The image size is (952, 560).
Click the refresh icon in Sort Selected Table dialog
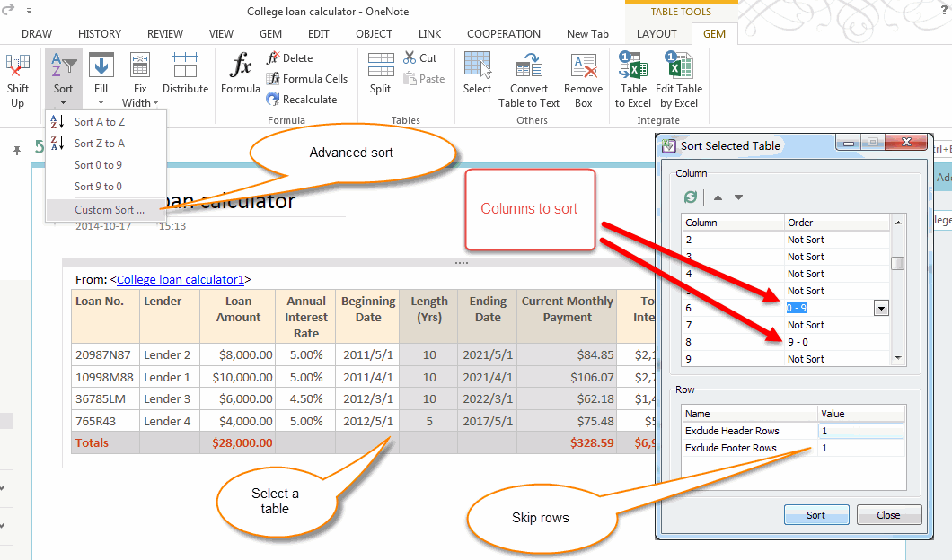[690, 197]
